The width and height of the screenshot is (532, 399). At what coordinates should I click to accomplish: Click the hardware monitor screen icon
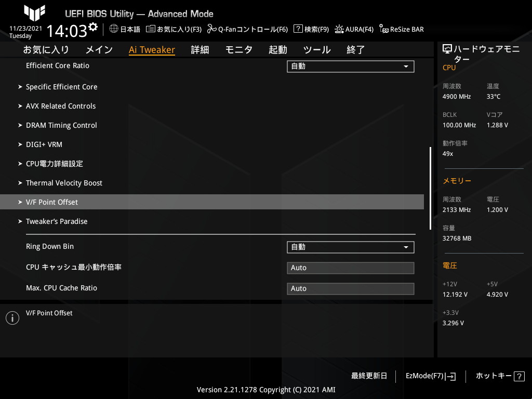click(x=447, y=49)
